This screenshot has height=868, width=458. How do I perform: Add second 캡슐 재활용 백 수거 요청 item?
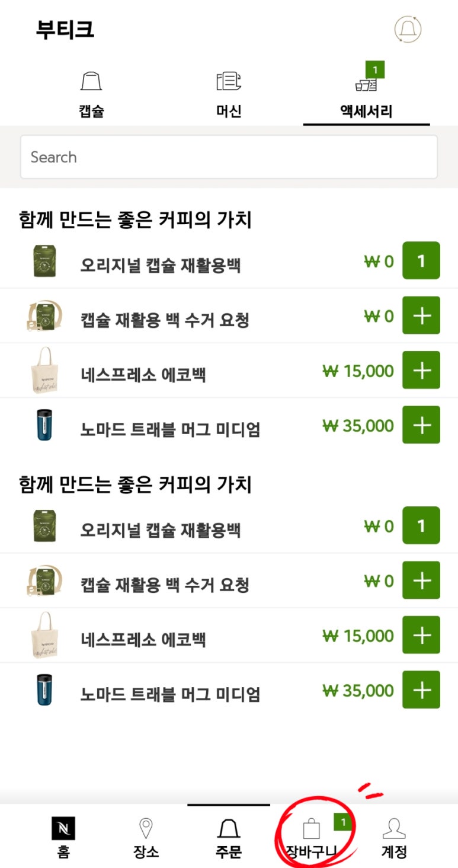coord(421,580)
